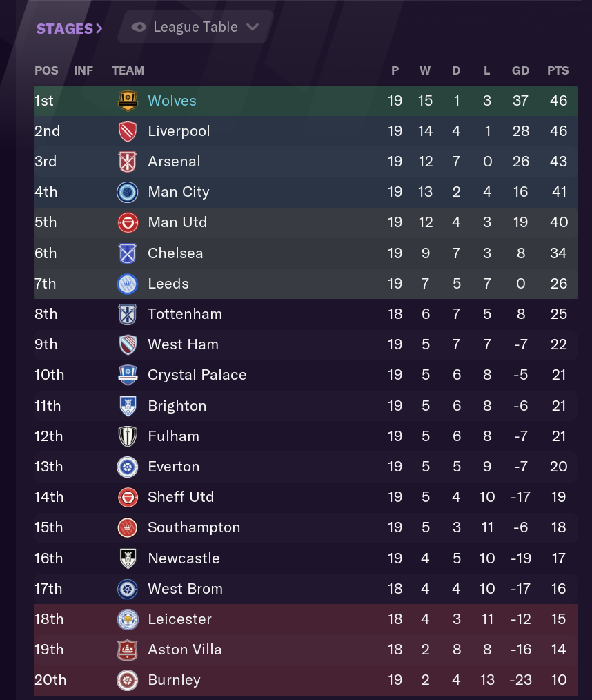
Task: Sort table by PTS column header
Action: (558, 70)
